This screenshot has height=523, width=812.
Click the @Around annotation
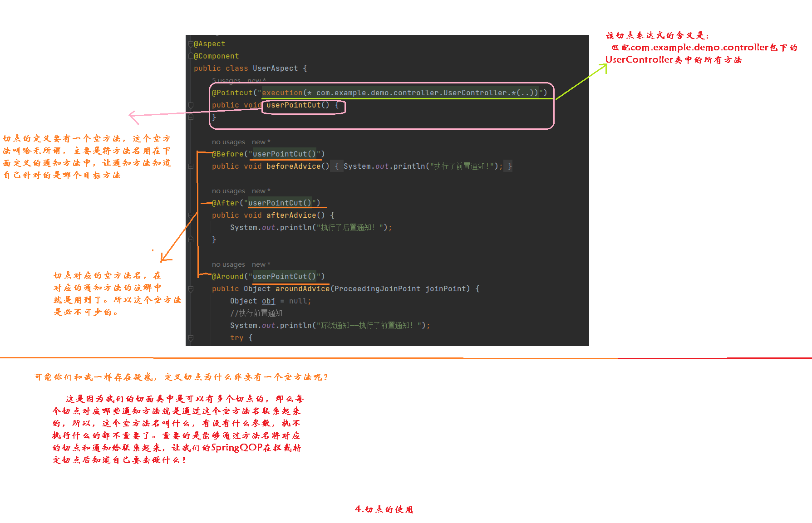227,277
